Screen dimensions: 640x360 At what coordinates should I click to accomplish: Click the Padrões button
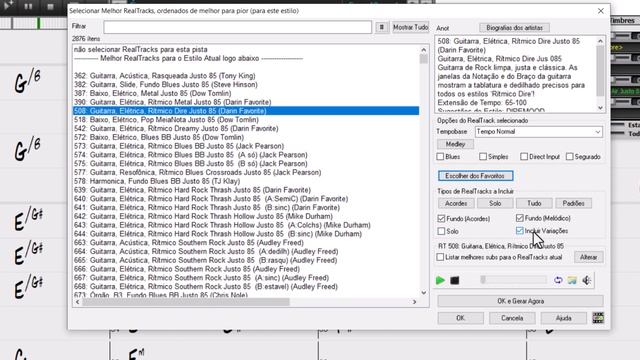coord(573,203)
